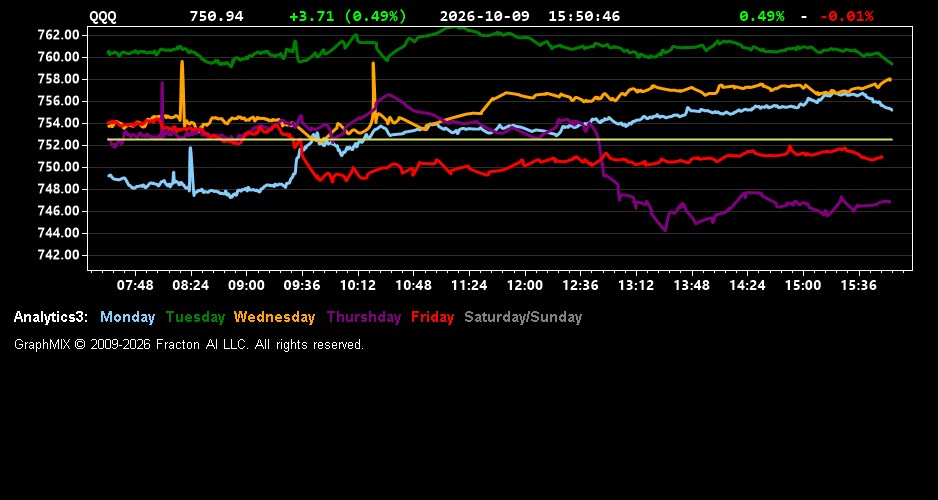Click the 15:00 time axis label
Viewport: 938px width, 500px height.
tap(803, 285)
